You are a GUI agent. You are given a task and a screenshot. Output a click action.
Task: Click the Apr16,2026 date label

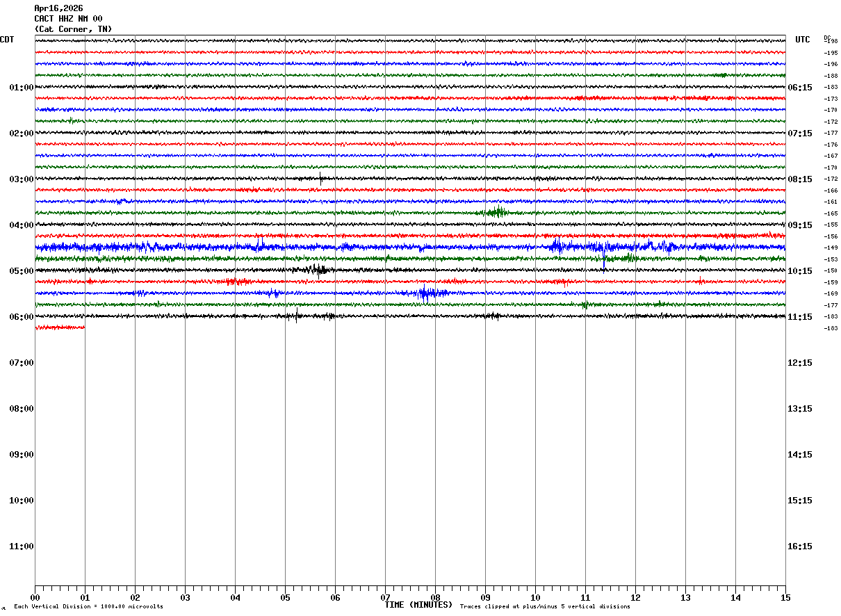tap(58, 8)
